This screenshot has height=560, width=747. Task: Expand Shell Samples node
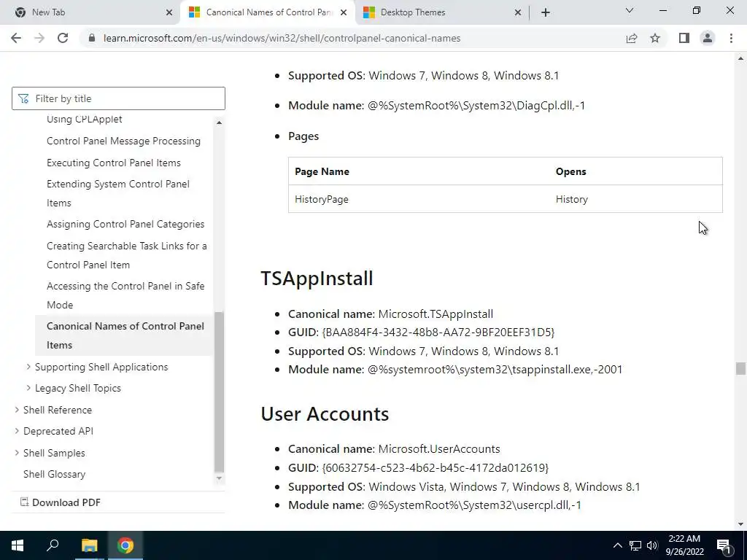(x=17, y=453)
